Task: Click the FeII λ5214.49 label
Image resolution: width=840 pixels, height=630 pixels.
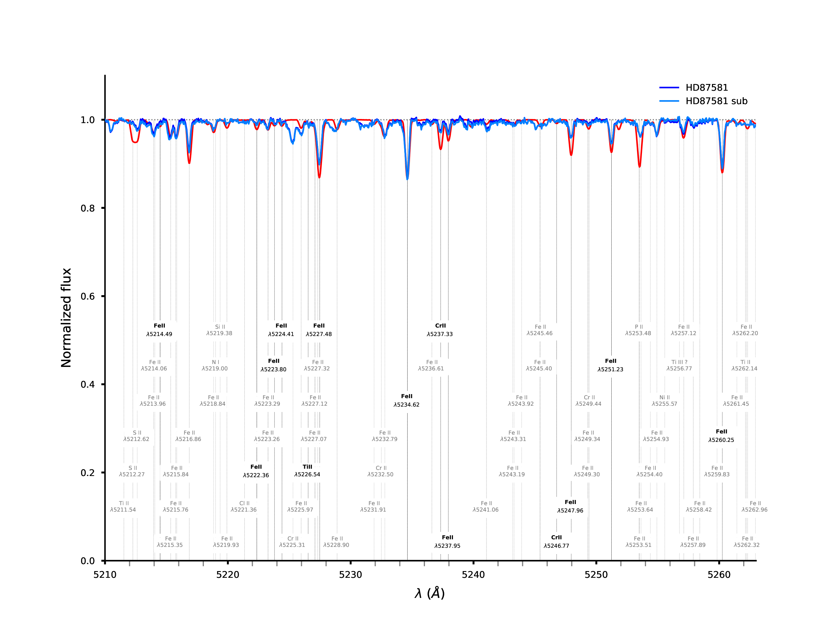Action: 159,330
